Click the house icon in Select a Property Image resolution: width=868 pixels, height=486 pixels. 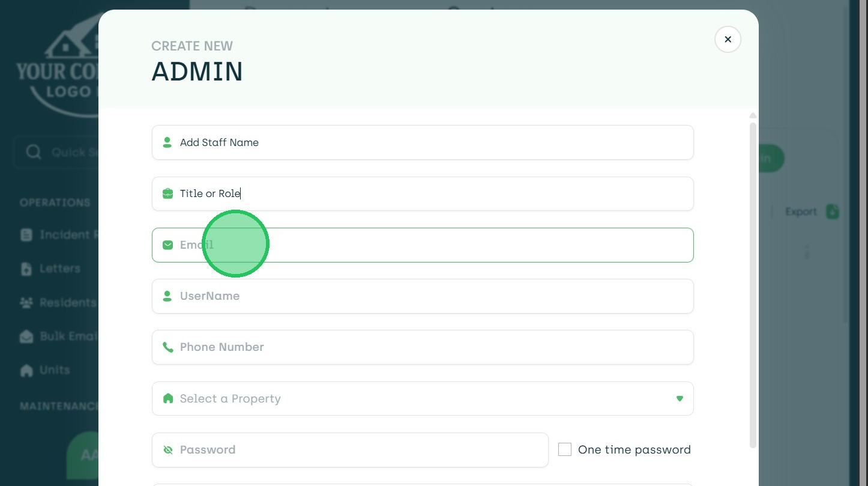pyautogui.click(x=167, y=398)
